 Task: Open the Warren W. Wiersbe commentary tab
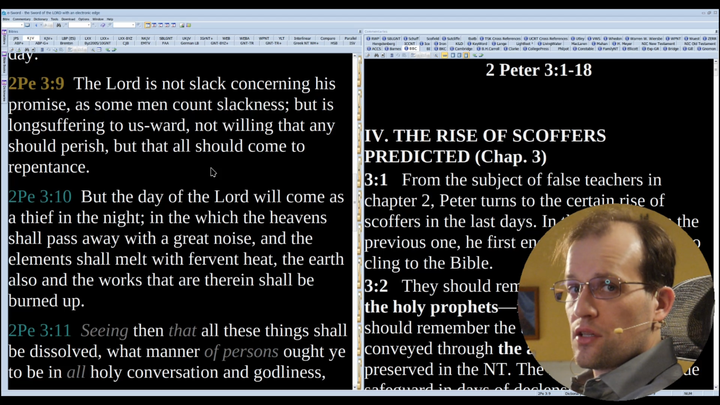645,38
